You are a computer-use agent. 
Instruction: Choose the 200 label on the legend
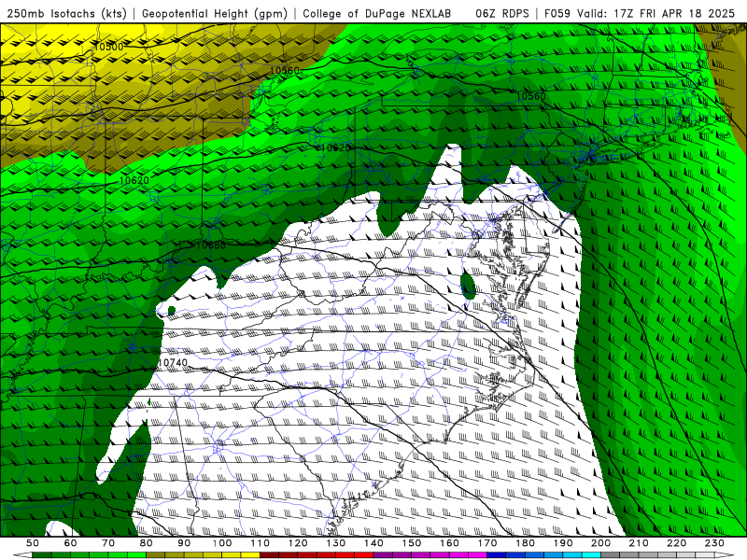[600, 543]
